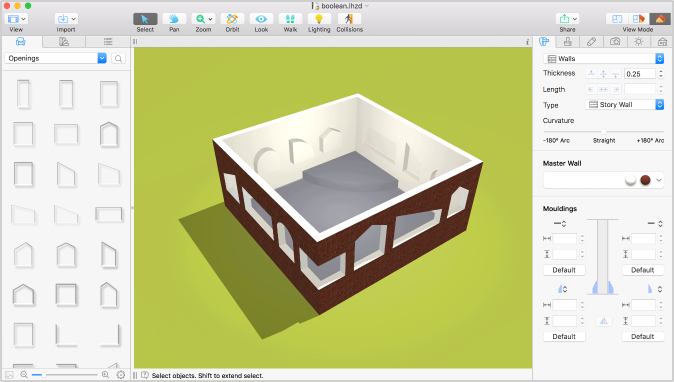Expand the Story Wall type dropdown

point(625,104)
